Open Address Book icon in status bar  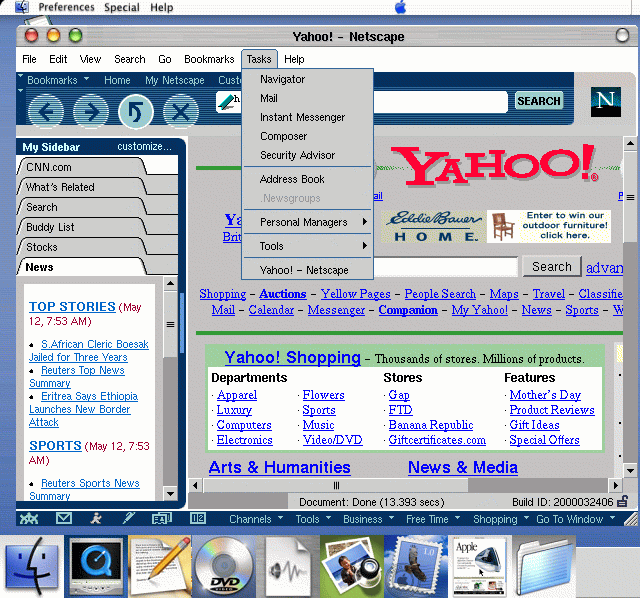coord(162,518)
